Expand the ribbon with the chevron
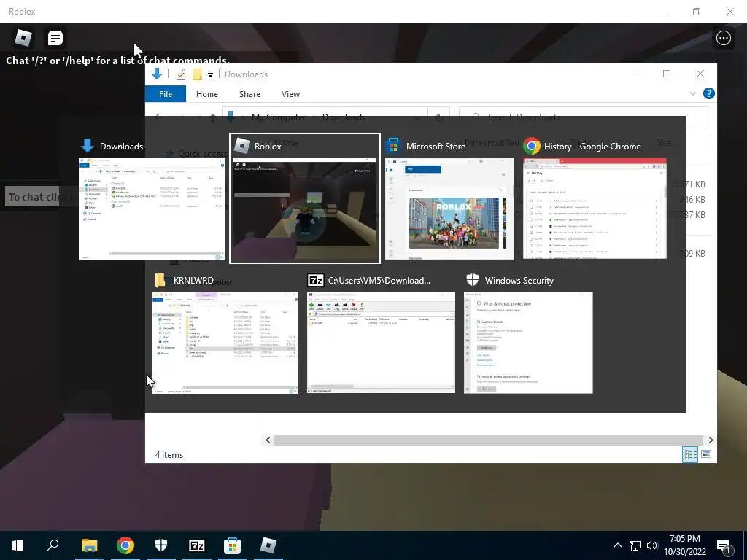The width and height of the screenshot is (747, 560). [693, 94]
